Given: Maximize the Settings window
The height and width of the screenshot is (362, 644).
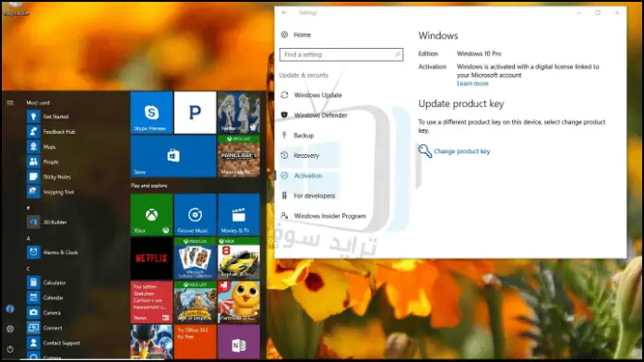Looking at the screenshot, I should pos(598,13).
